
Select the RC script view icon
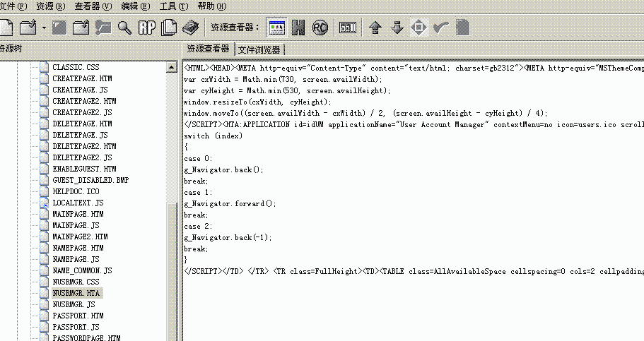pos(320,28)
